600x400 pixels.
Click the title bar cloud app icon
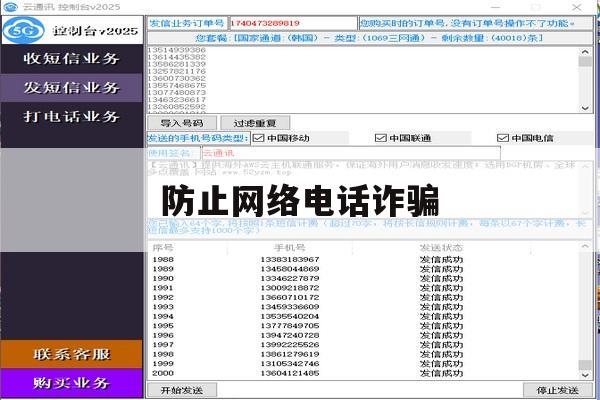pyautogui.click(x=10, y=7)
